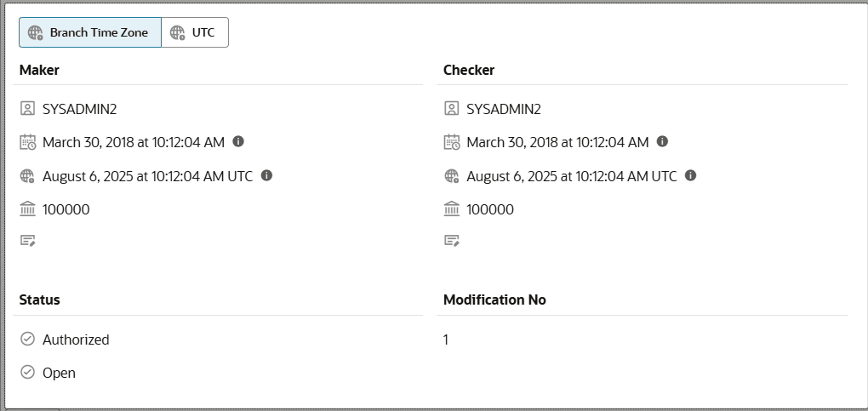Click the Checker calendar date icon
Image resolution: width=868 pixels, height=411 pixels.
(452, 142)
